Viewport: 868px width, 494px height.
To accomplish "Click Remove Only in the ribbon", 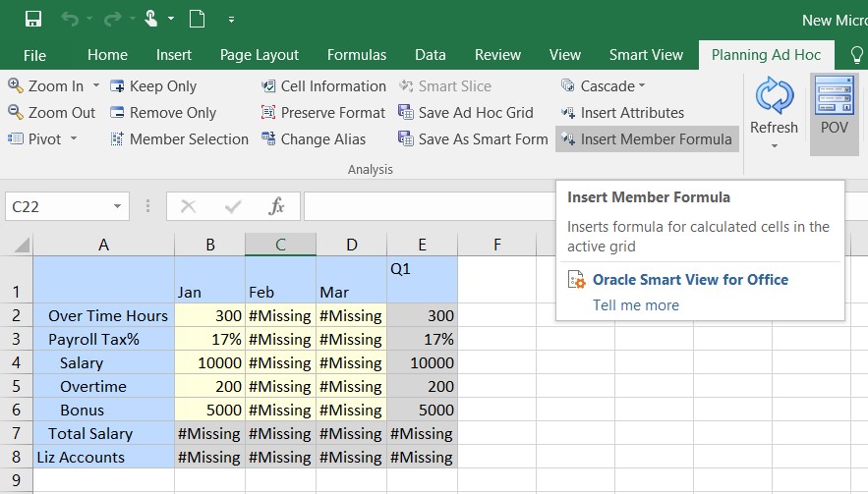I will click(x=162, y=113).
